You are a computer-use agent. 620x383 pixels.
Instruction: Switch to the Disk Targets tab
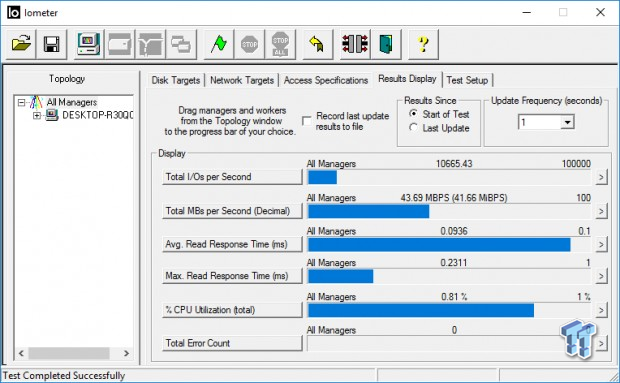coord(176,80)
